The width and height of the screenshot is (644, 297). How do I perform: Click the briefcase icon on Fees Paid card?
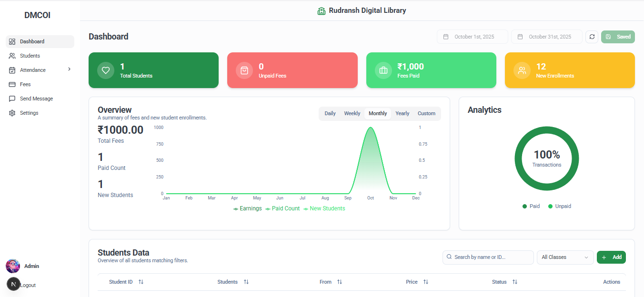pyautogui.click(x=383, y=70)
